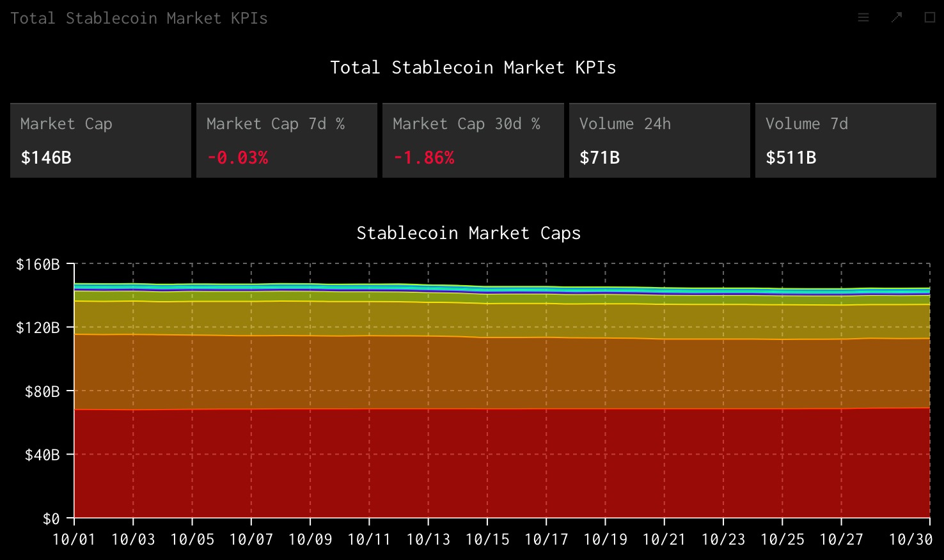The image size is (944, 560).
Task: Click the 10/15 x-axis date label
Action: coord(487,540)
